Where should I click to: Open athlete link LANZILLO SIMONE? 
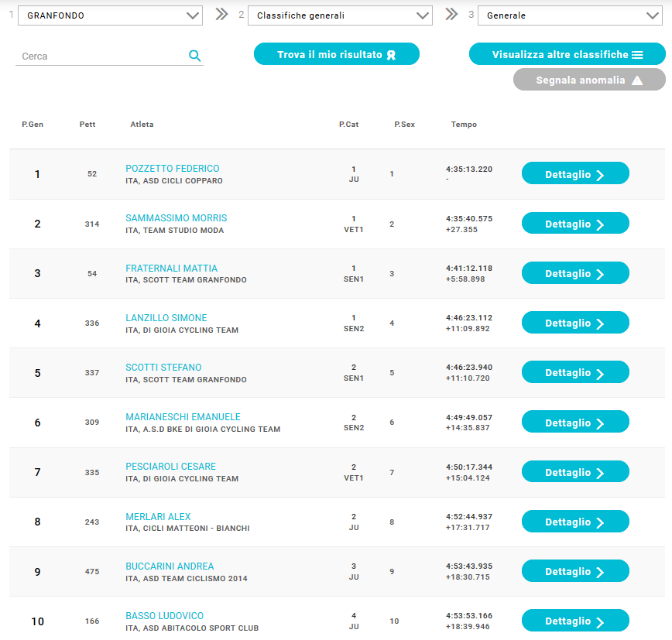pos(166,318)
